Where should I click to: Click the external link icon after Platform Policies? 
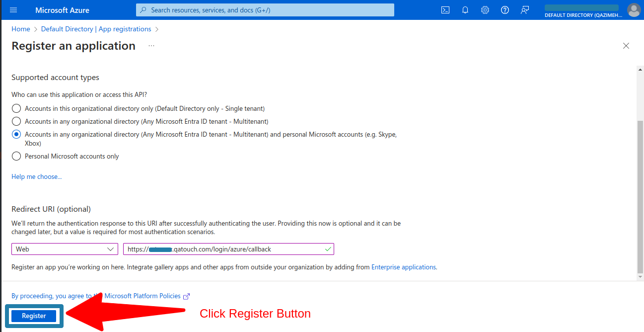click(187, 296)
